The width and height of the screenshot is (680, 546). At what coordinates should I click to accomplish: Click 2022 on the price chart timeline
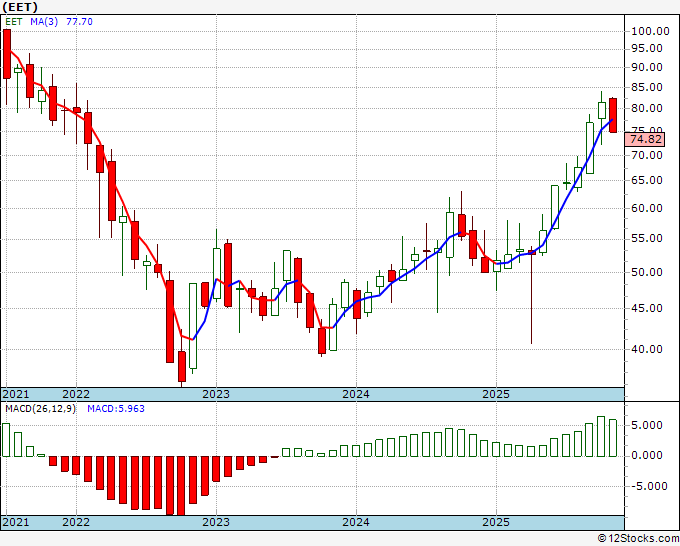(x=76, y=394)
